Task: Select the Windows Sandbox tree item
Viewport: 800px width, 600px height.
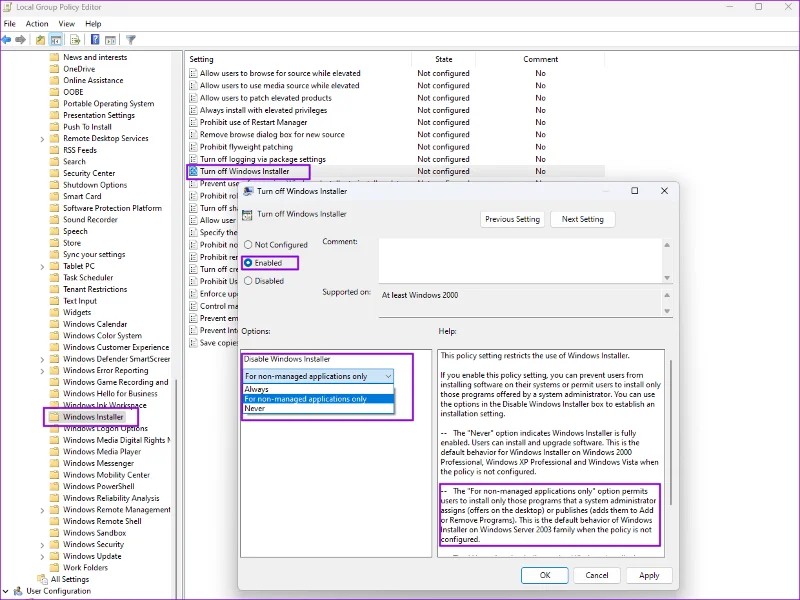Action: (94, 533)
